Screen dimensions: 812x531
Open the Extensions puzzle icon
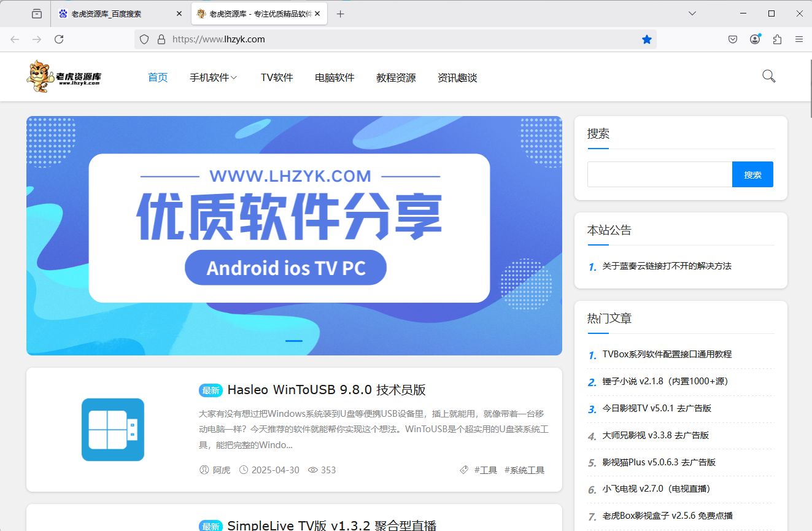[x=777, y=39]
